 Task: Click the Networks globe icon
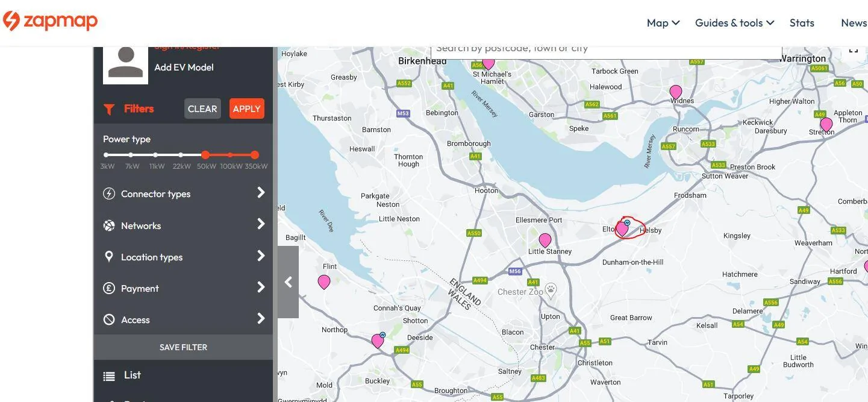coord(109,225)
